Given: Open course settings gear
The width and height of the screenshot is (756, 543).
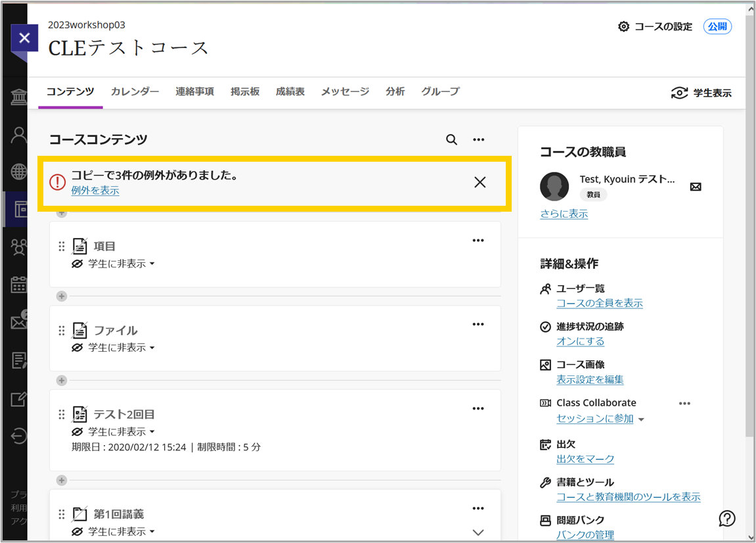Looking at the screenshot, I should pos(623,26).
